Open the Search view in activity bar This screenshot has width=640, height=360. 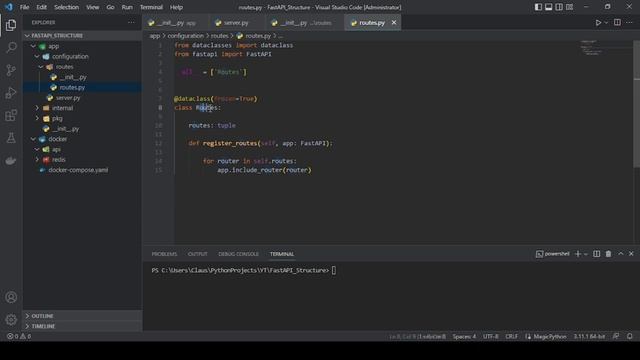coord(11,47)
